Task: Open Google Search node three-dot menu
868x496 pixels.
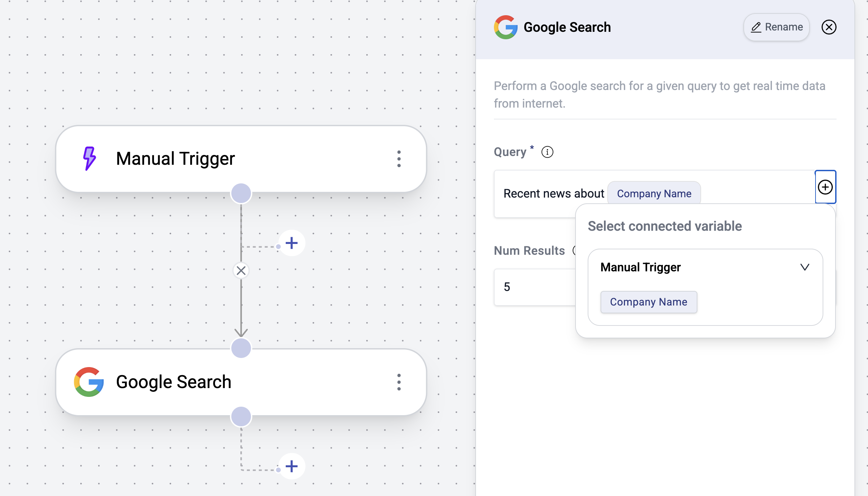Action: tap(399, 382)
